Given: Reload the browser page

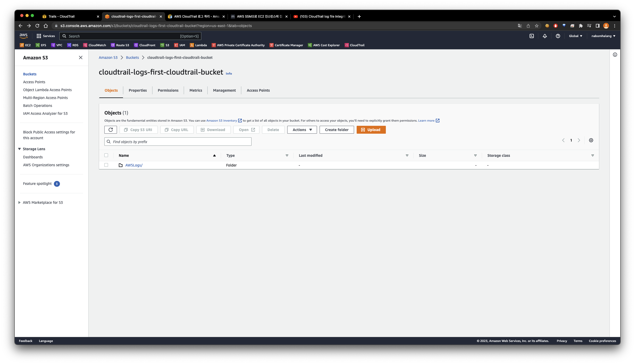Looking at the screenshot, I should pyautogui.click(x=37, y=26).
